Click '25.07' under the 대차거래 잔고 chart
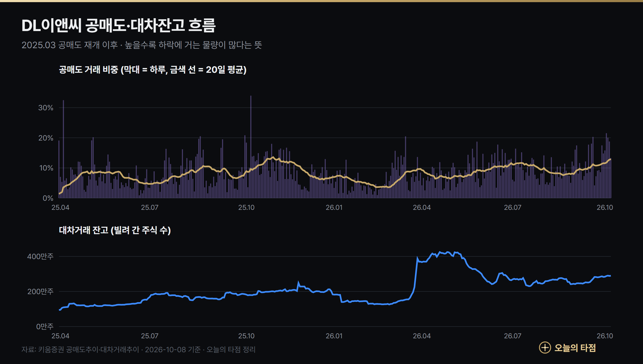Viewport: 643px width, 364px height. [x=150, y=336]
